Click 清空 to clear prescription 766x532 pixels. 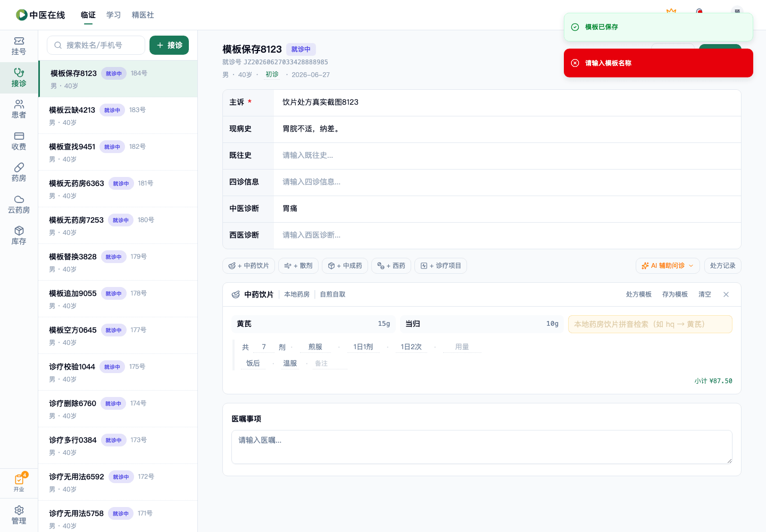point(704,294)
